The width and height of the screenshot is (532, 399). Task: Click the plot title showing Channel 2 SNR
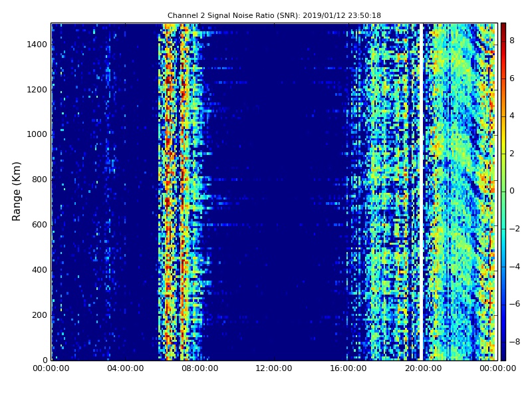click(x=274, y=15)
